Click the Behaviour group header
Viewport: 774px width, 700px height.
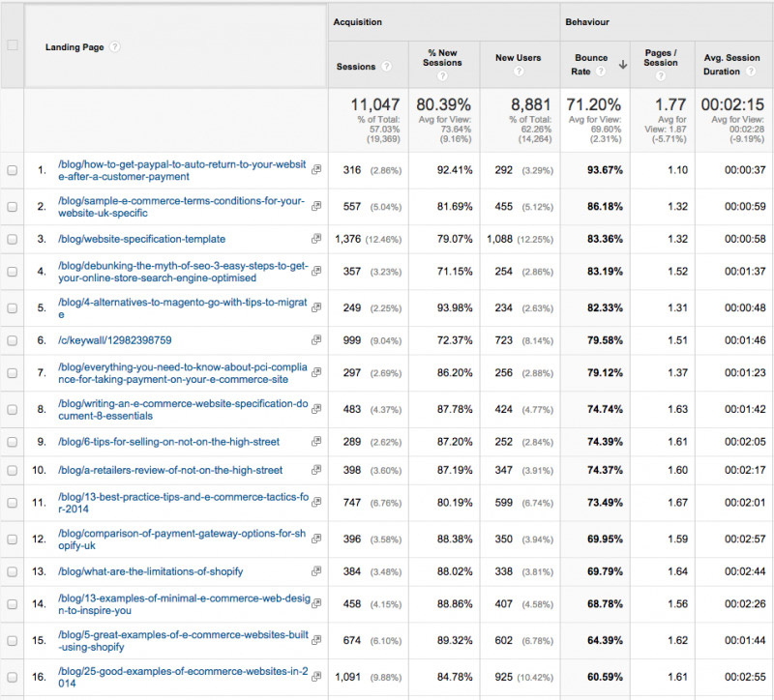(587, 22)
